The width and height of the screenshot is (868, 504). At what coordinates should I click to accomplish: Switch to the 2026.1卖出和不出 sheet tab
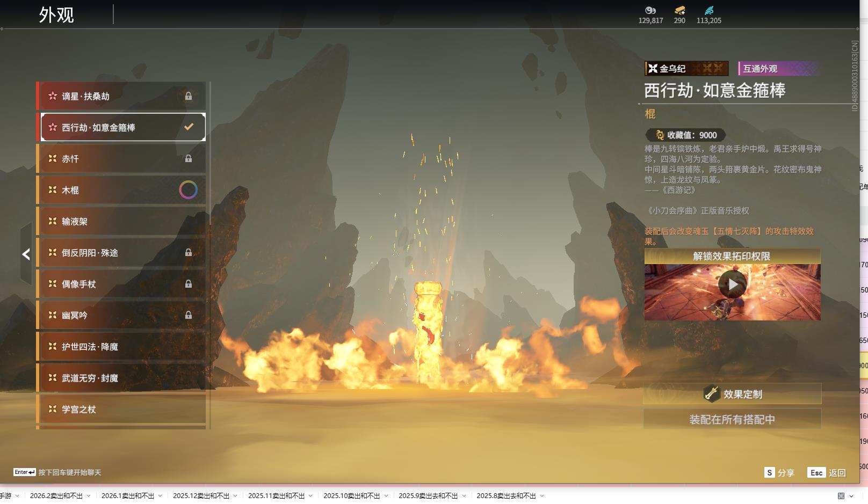128,495
